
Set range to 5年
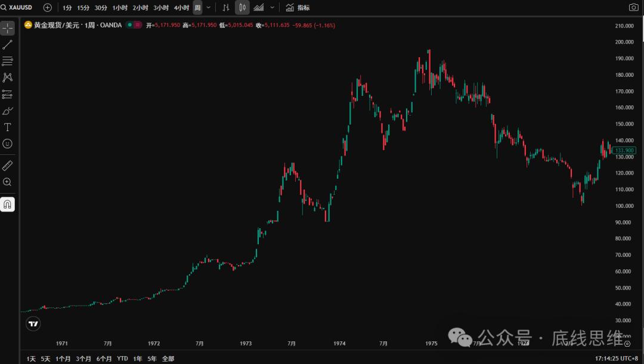[152, 359]
